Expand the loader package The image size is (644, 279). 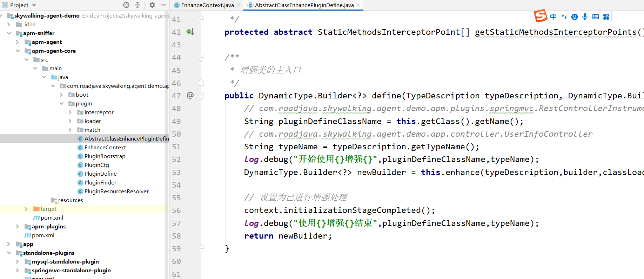[x=70, y=121]
